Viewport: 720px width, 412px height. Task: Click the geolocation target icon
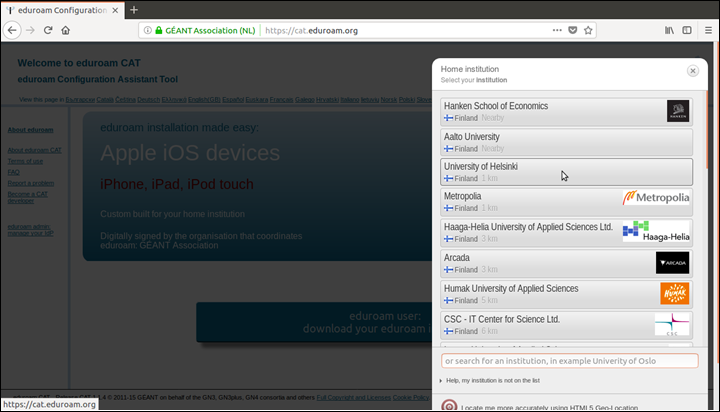coord(449,406)
